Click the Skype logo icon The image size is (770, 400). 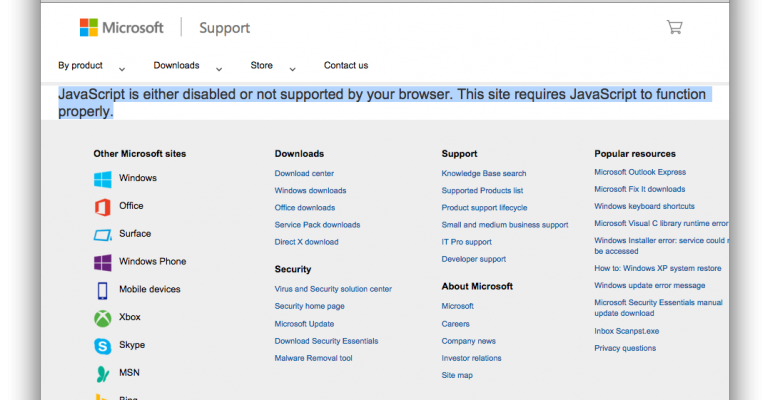pos(103,346)
